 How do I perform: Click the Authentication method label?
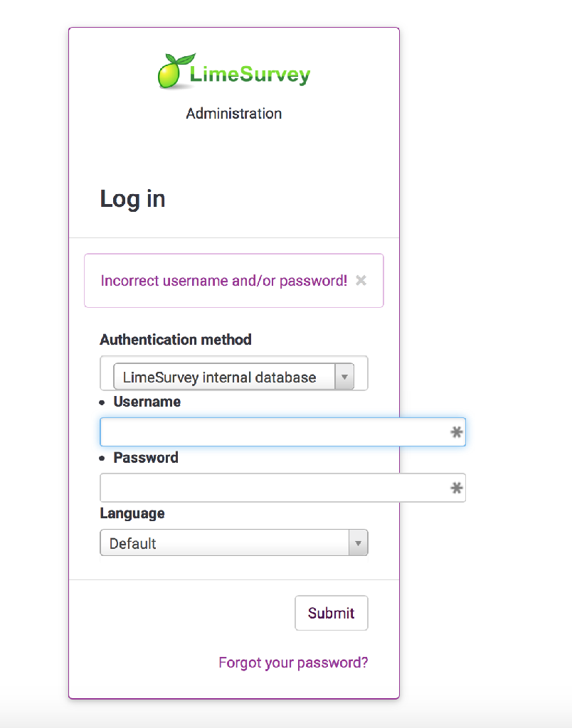point(176,340)
